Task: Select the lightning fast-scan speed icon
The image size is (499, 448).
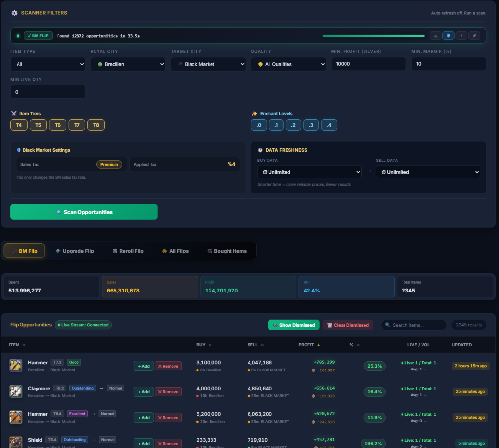Action: (x=461, y=36)
